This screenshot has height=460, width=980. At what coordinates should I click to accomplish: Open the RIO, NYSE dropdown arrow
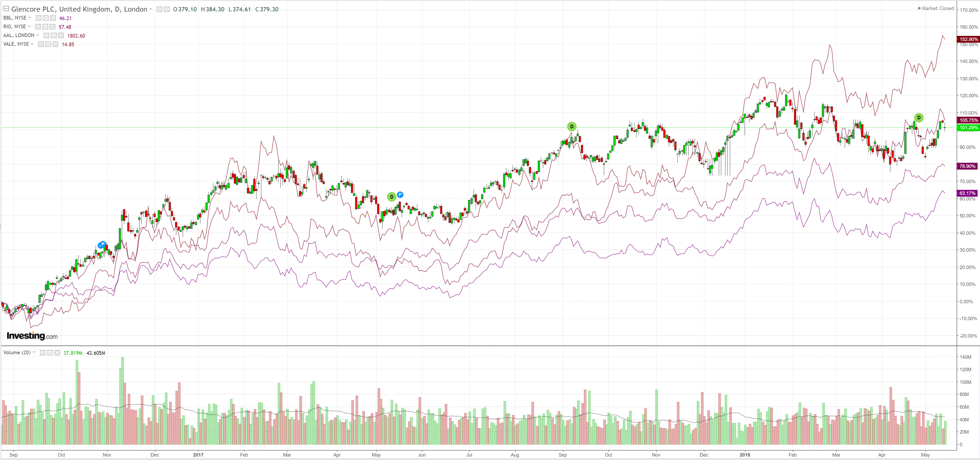pos(29,26)
